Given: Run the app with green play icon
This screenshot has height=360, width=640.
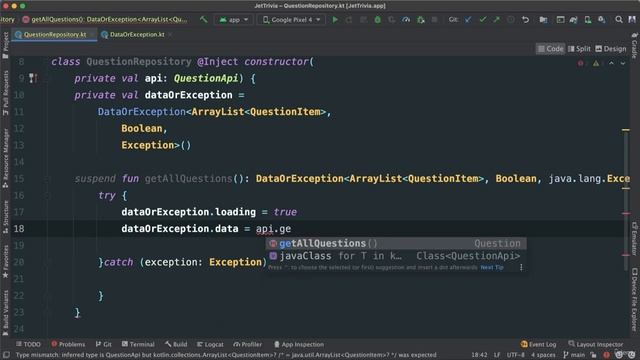Looking at the screenshot, I should [335, 19].
